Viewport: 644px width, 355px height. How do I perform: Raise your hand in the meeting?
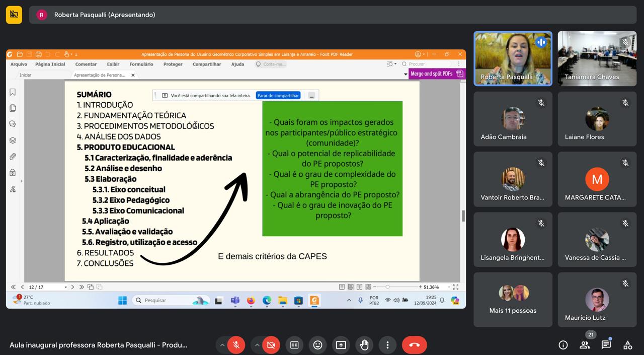coord(364,345)
